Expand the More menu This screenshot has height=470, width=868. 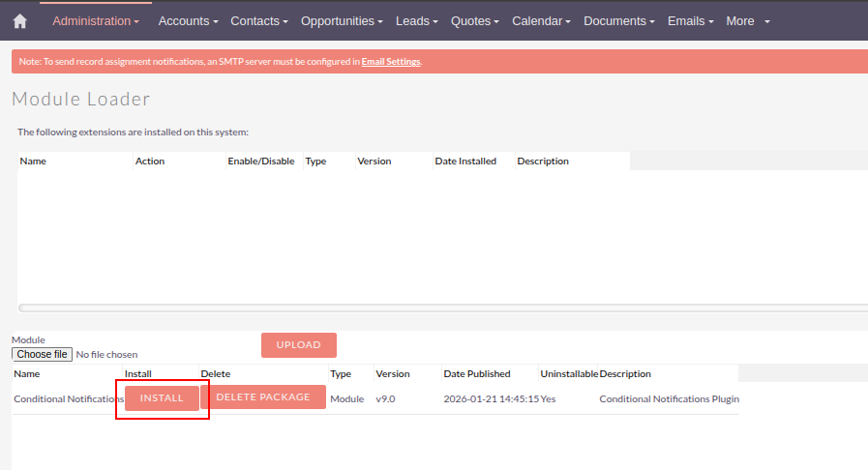748,21
